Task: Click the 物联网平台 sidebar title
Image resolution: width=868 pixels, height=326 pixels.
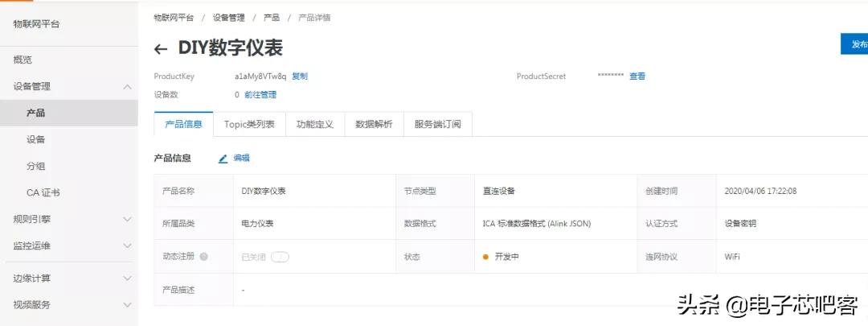Action: [x=36, y=24]
